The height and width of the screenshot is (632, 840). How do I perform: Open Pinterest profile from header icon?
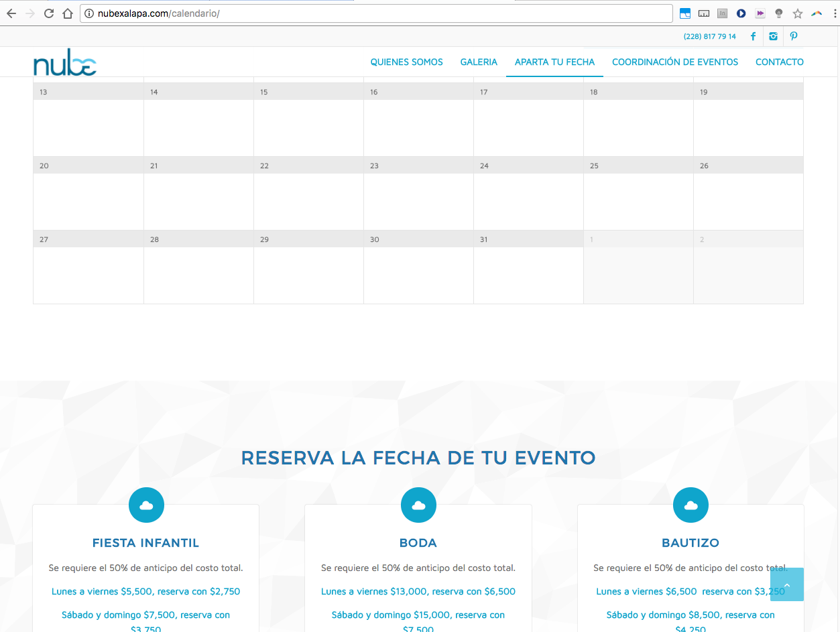[x=794, y=37]
